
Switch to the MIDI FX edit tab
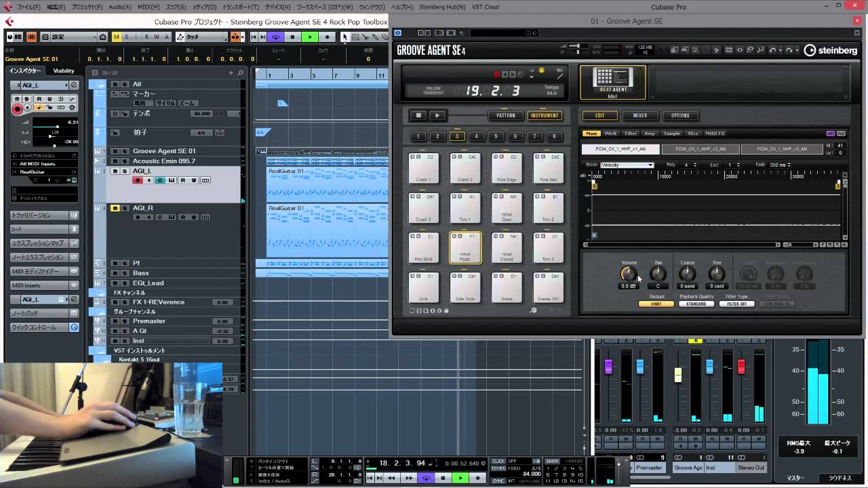coord(715,134)
